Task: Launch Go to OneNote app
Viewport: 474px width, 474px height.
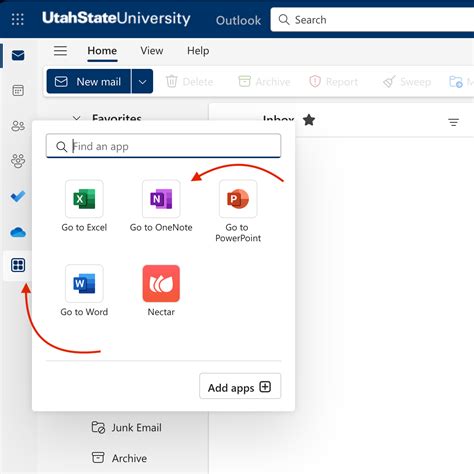Action: 161,206
